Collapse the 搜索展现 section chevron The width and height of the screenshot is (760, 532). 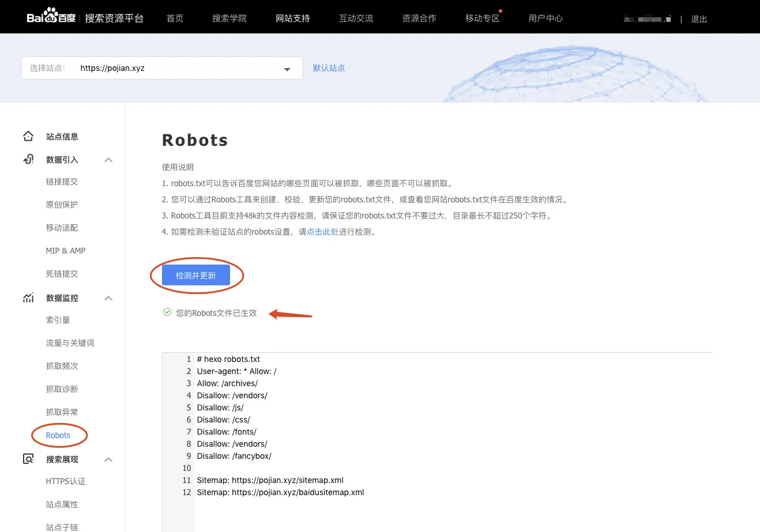108,459
